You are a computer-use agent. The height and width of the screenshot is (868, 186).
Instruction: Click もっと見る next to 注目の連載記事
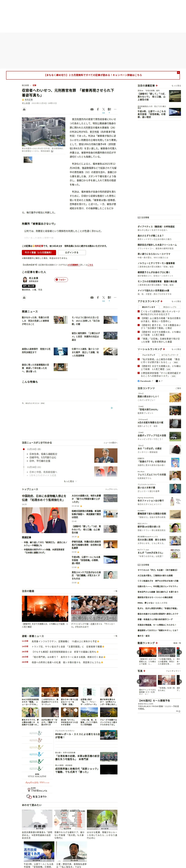(176, 86)
